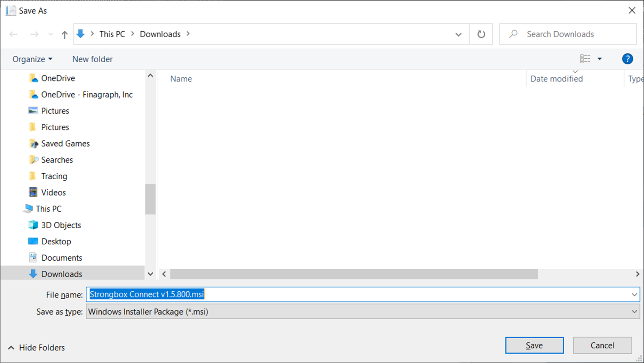
Task: Open the Documents folder in tree
Action: [x=62, y=258]
